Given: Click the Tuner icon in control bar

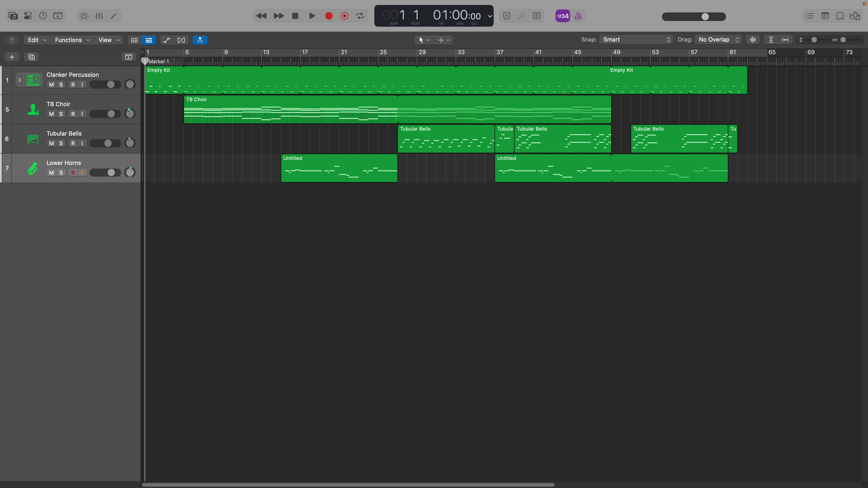Looking at the screenshot, I should (522, 16).
